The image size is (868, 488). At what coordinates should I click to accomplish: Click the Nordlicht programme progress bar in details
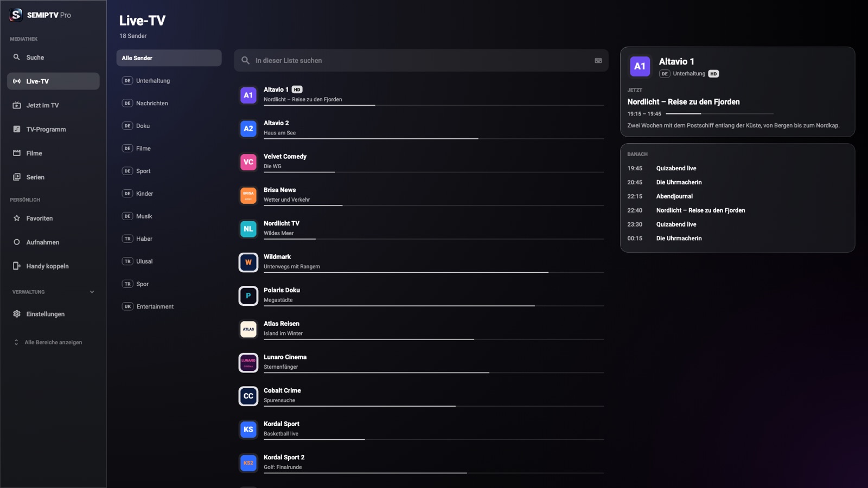pos(719,114)
